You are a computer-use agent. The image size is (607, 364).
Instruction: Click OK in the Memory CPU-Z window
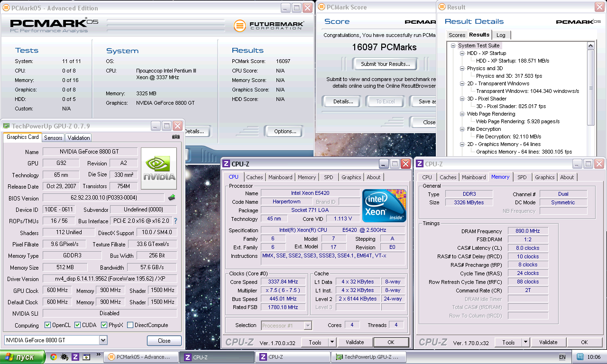[584, 342]
